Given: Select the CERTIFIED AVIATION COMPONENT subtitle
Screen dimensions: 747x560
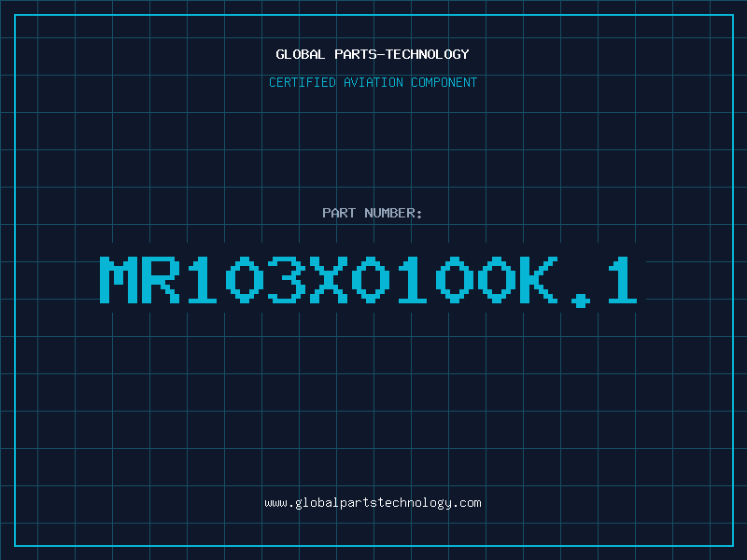Looking at the screenshot, I should tap(373, 82).
